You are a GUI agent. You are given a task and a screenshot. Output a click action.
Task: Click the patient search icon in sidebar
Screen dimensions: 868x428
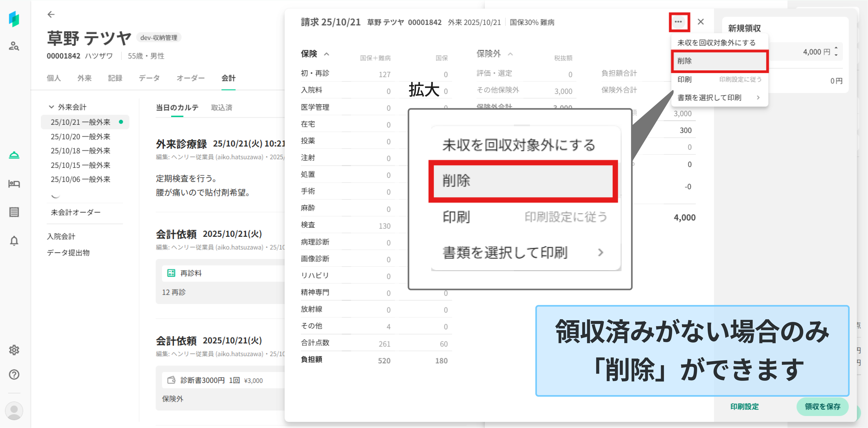pos(14,46)
